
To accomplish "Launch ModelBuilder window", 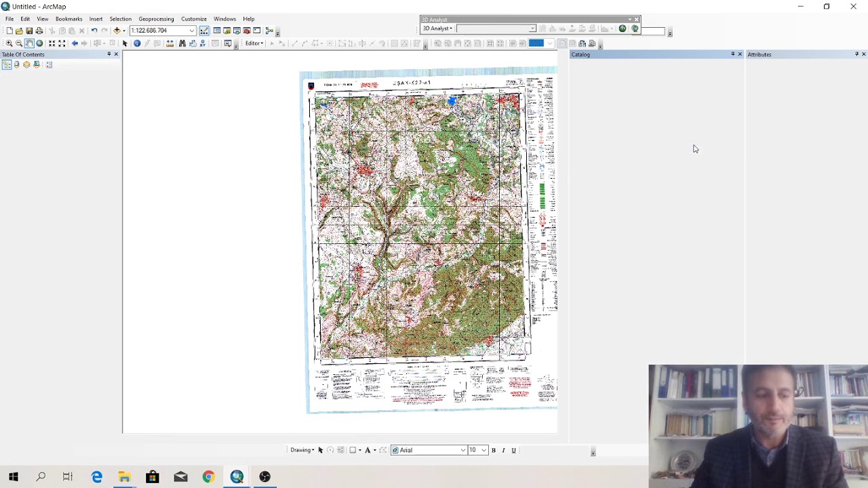I will [269, 30].
